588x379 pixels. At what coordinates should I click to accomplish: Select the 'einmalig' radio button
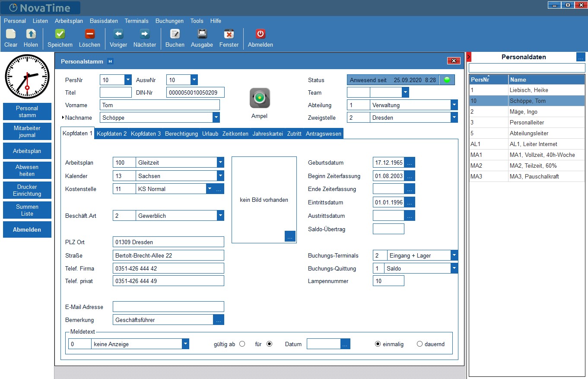click(378, 344)
